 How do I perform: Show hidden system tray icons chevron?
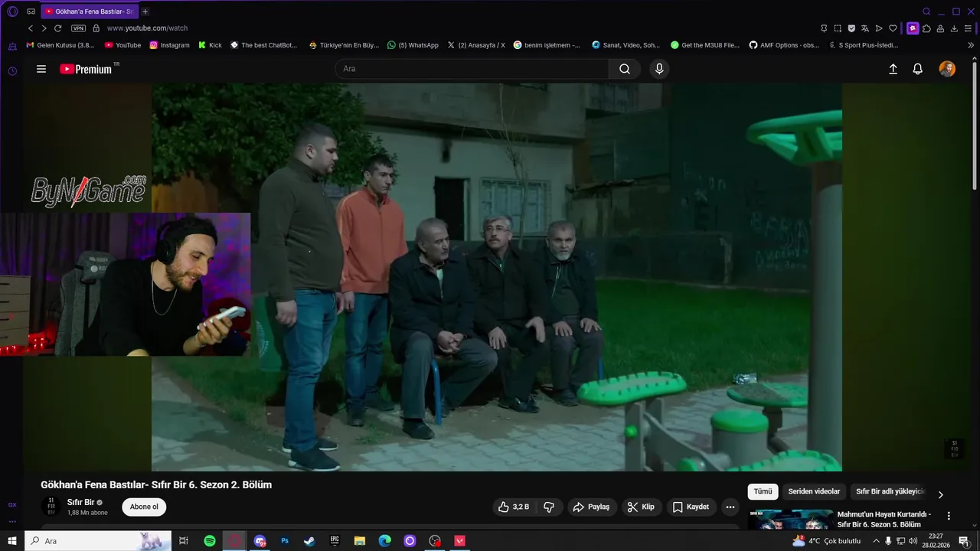876,541
